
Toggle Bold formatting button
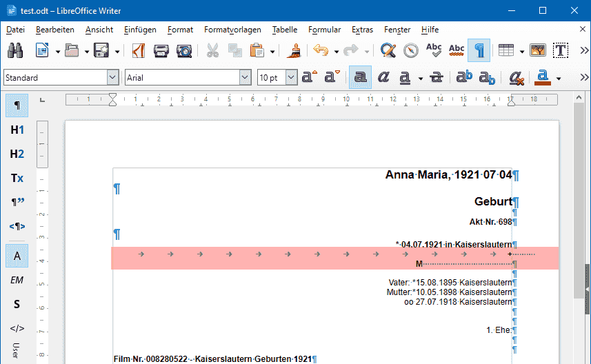361,77
